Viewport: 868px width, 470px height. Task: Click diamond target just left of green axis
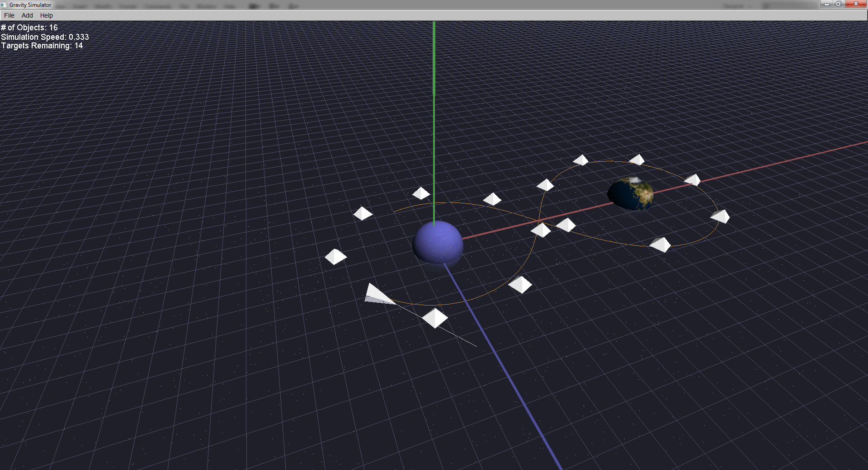[x=421, y=193]
